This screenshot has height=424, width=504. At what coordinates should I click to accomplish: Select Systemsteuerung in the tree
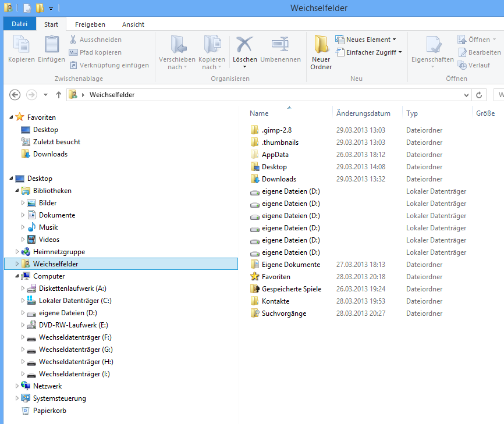click(x=59, y=398)
